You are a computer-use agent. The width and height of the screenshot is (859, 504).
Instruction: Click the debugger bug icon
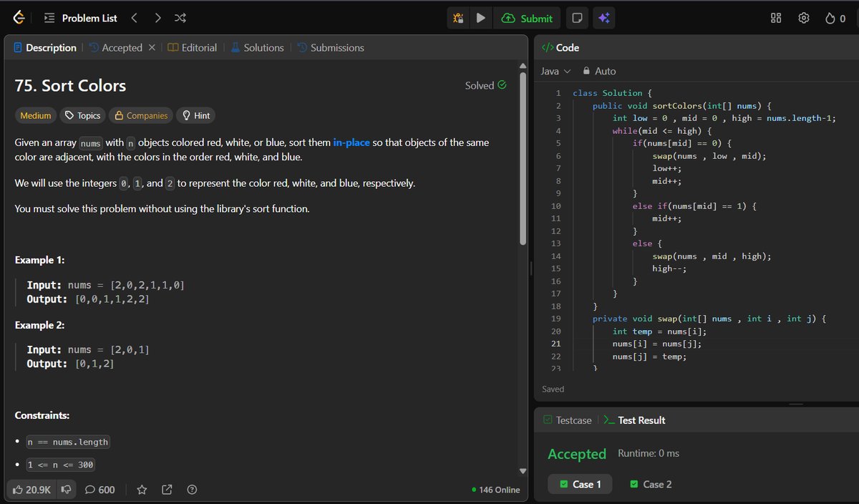(458, 18)
